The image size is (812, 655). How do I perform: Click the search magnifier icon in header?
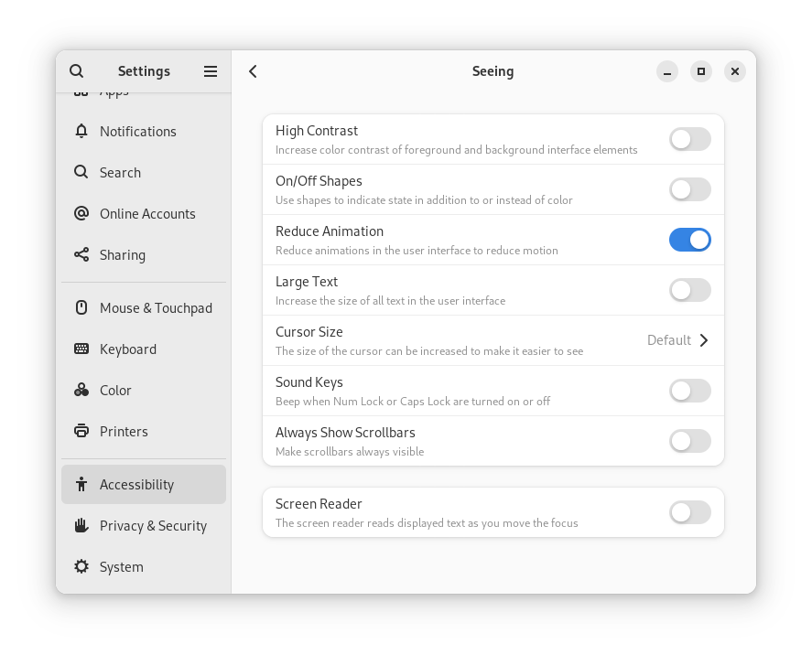[x=77, y=71]
